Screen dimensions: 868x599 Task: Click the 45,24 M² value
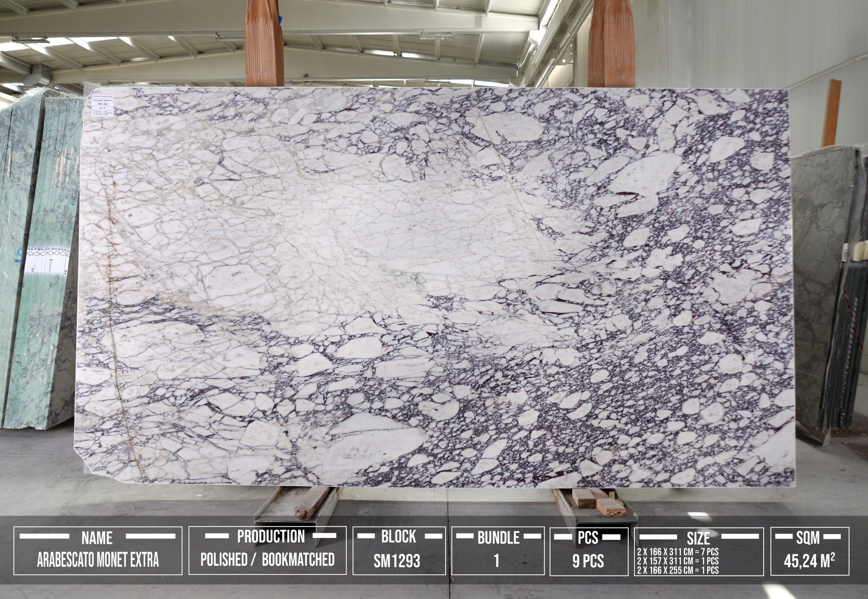click(x=809, y=561)
